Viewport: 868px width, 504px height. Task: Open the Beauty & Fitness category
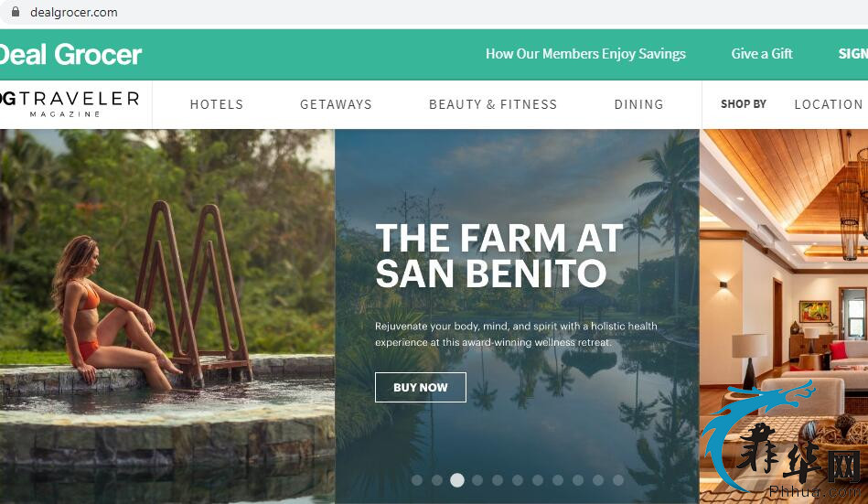pyautogui.click(x=493, y=104)
